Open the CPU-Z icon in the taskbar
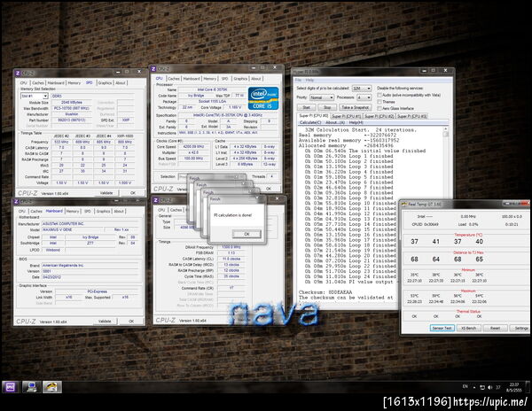Viewport: 532px width, 411px height. (11, 386)
